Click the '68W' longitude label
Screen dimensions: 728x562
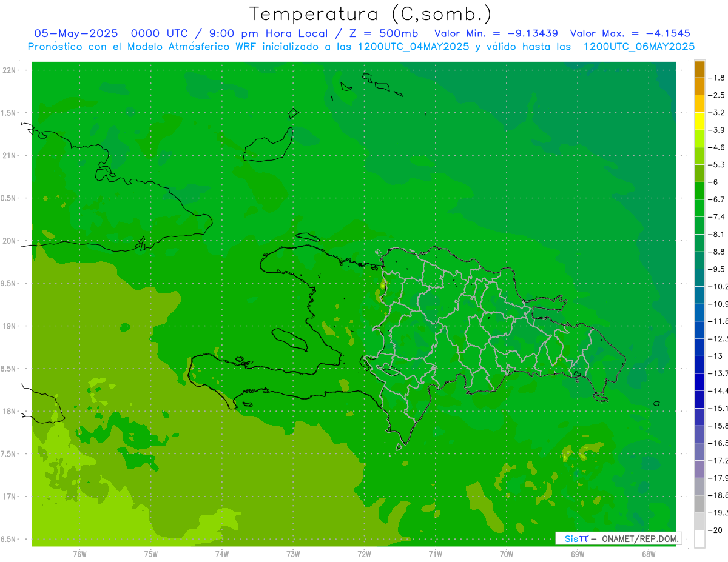point(648,554)
